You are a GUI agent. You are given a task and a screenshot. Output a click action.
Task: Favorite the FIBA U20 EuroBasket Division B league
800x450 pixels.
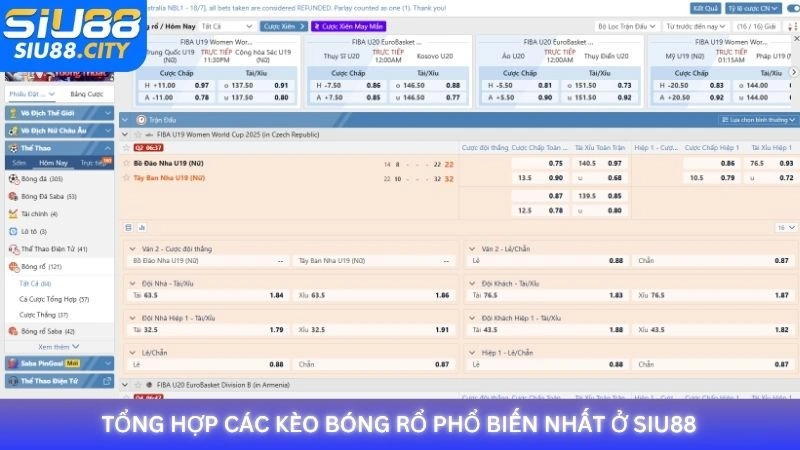(x=138, y=385)
